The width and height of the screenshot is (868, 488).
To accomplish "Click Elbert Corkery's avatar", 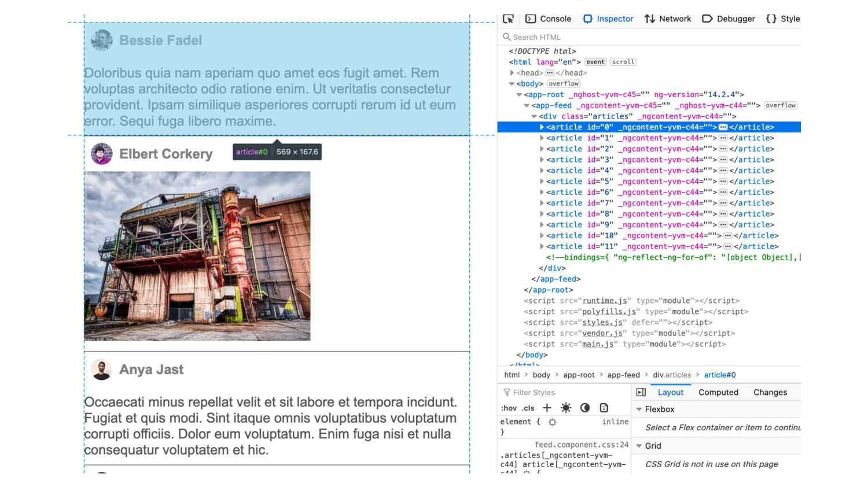I will pos(102,154).
